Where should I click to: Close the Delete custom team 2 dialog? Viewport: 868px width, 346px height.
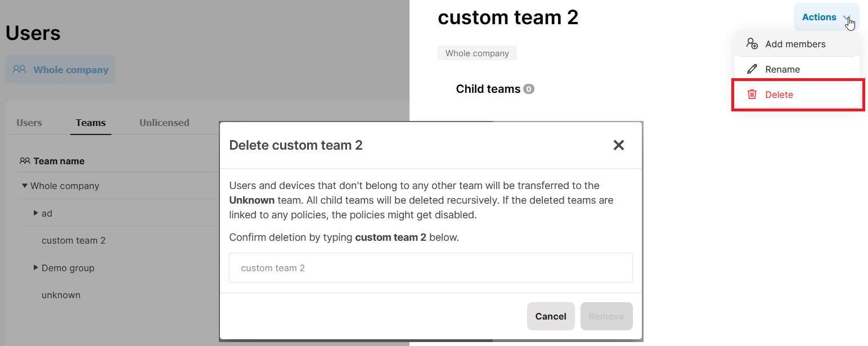click(619, 145)
